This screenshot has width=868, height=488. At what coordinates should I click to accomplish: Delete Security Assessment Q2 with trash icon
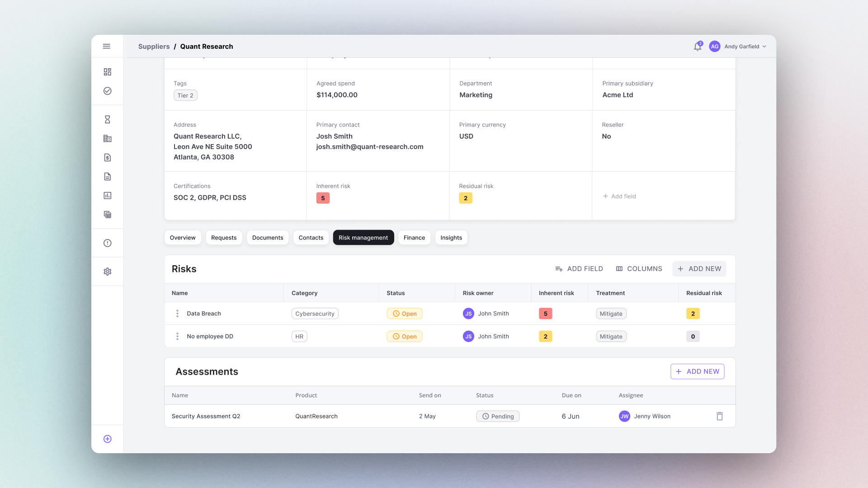[x=720, y=416]
